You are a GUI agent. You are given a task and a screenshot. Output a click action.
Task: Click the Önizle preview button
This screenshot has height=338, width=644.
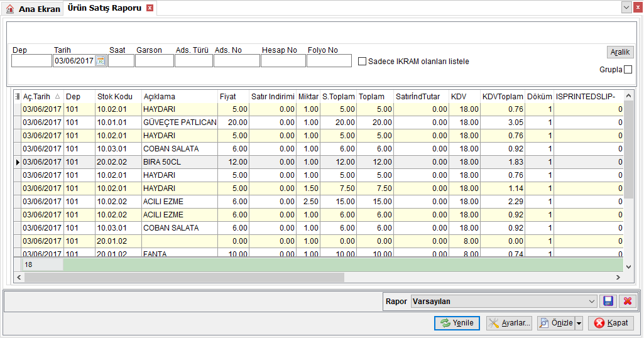click(x=557, y=323)
